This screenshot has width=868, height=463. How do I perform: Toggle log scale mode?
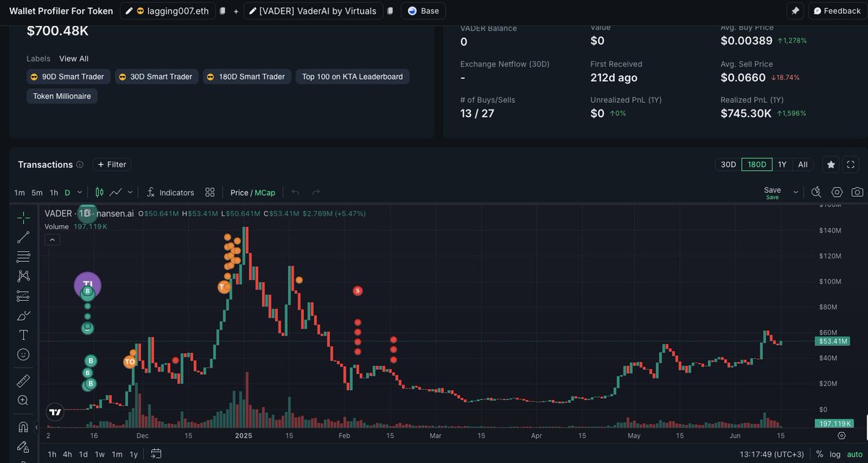point(834,454)
